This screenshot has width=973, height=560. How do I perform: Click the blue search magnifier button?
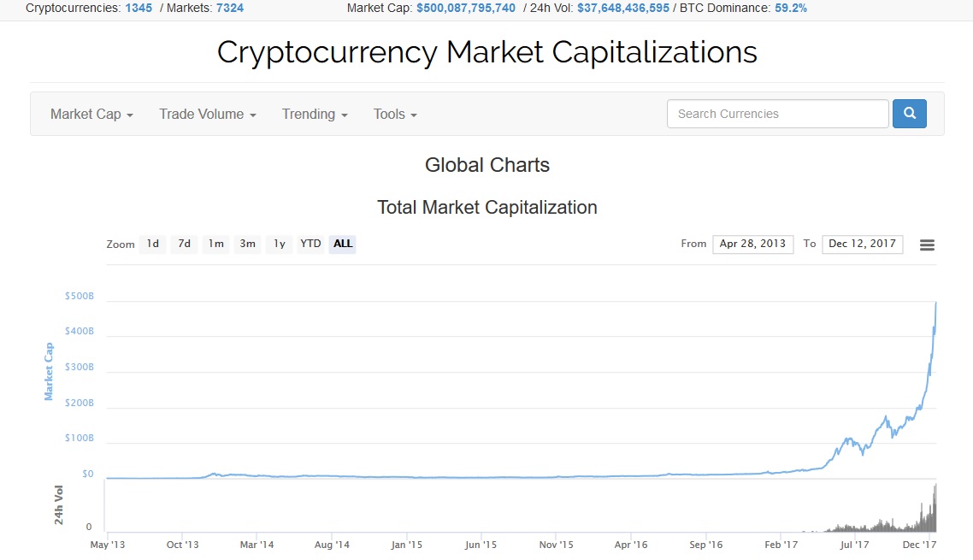(x=909, y=114)
